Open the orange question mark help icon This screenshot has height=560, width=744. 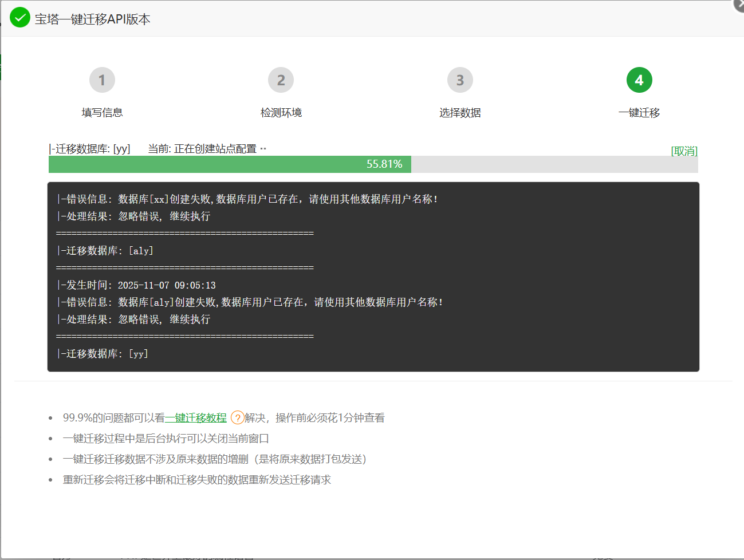point(237,417)
